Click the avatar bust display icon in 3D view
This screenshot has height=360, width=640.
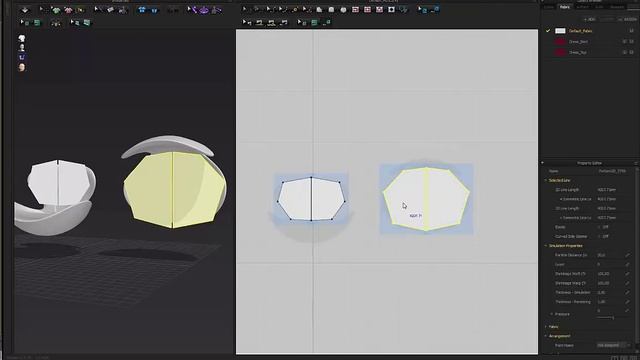22,48
